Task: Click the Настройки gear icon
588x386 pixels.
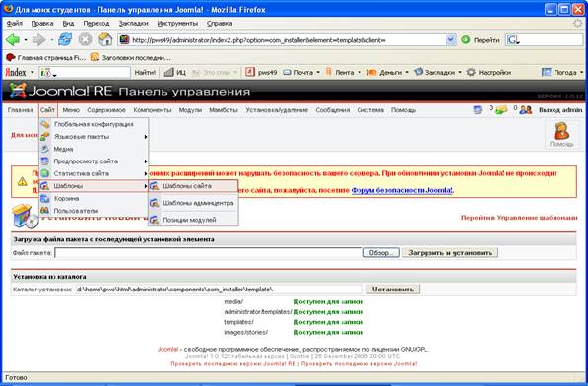Action: pyautogui.click(x=471, y=72)
